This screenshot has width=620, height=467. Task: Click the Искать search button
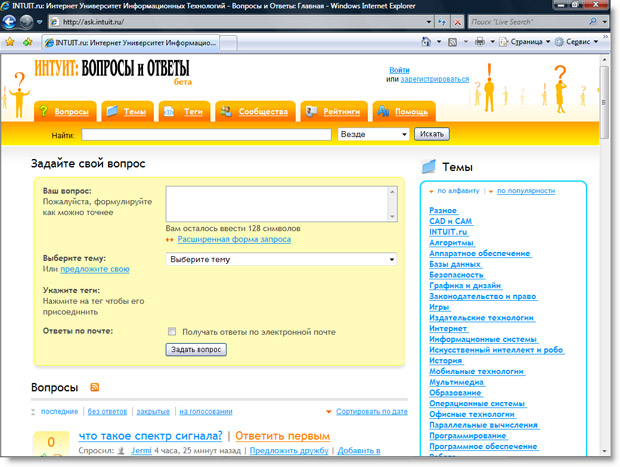point(432,134)
